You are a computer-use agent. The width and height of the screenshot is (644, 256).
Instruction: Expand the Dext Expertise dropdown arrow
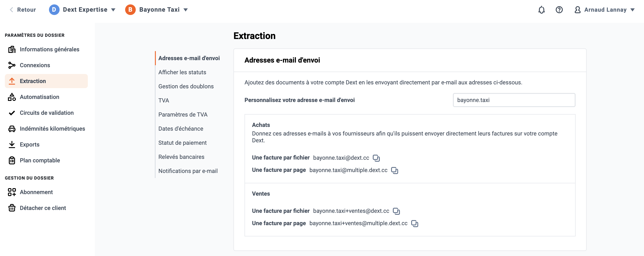pyautogui.click(x=113, y=10)
